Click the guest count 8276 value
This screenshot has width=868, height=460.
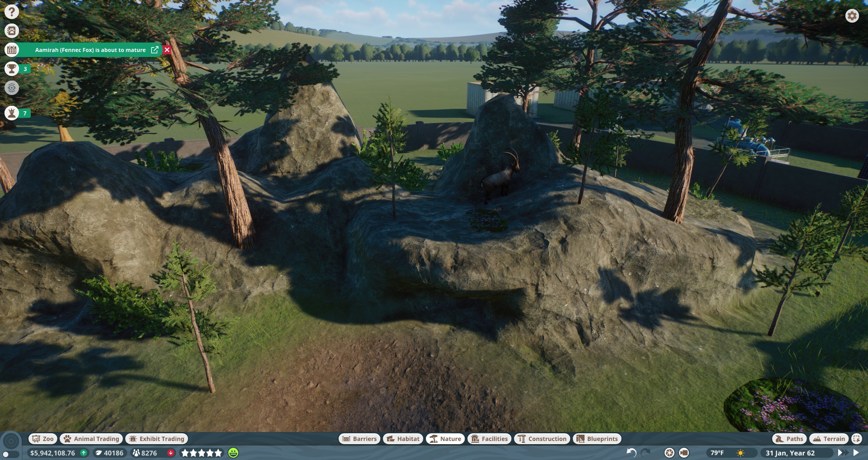(149, 453)
